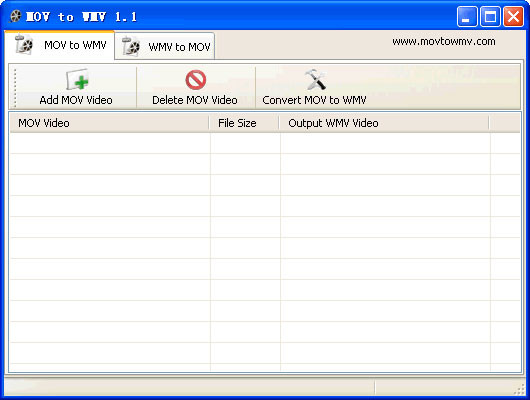The height and width of the screenshot is (400, 530).
Task: Click the toolbar drag handle grip
Action: point(15,87)
